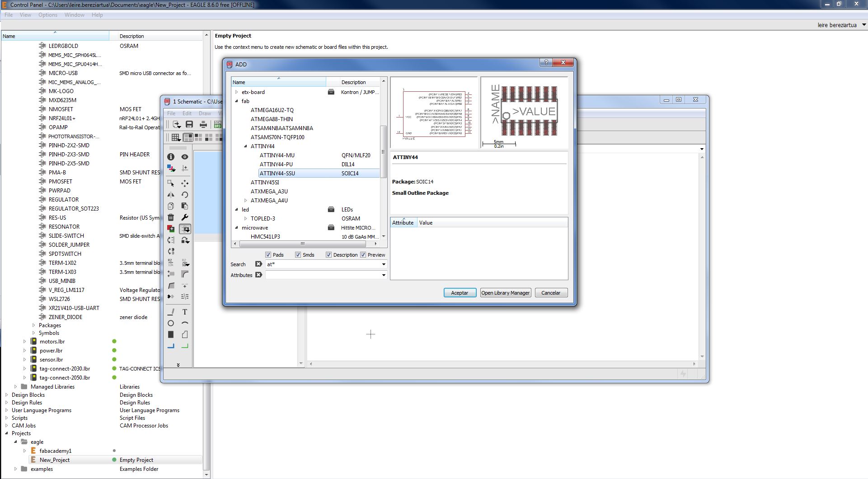Toggle the Description checkbox

coord(328,255)
